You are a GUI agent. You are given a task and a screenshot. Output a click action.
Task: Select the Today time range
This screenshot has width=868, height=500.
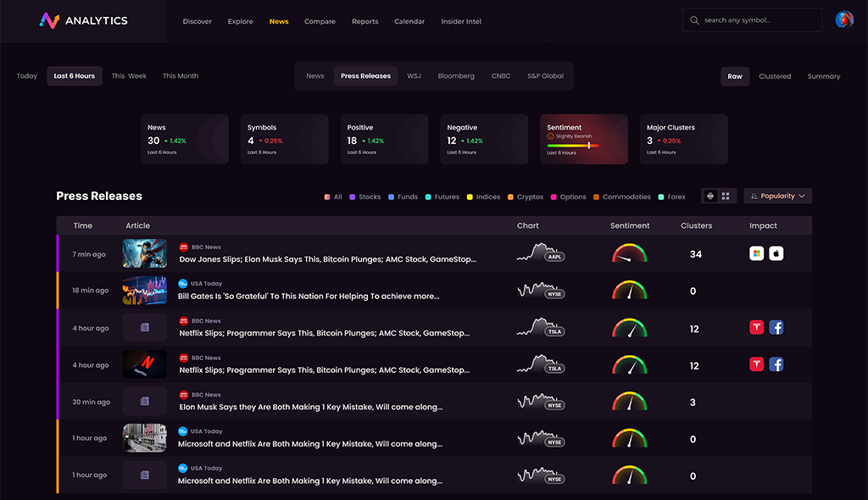tap(26, 76)
